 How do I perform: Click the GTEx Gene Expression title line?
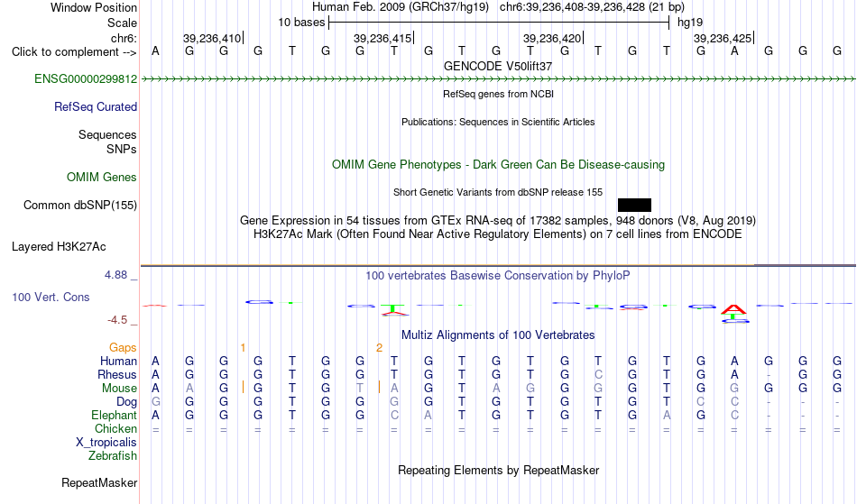tap(498, 221)
